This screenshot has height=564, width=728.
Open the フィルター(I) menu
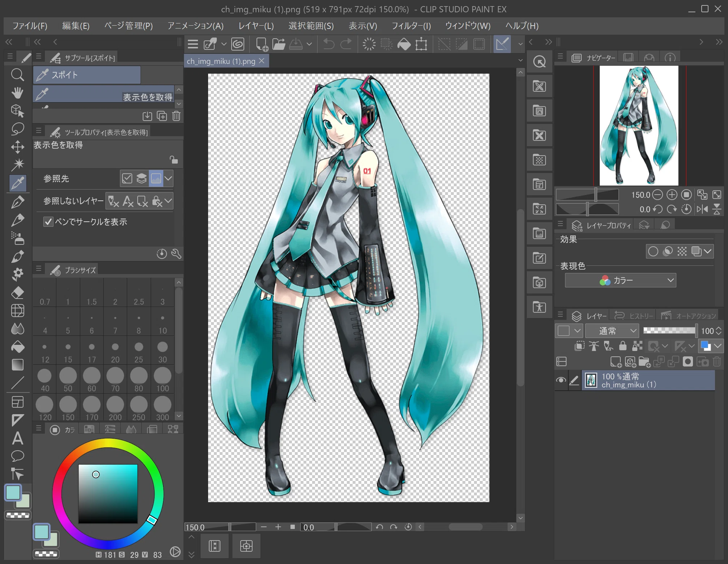click(411, 26)
